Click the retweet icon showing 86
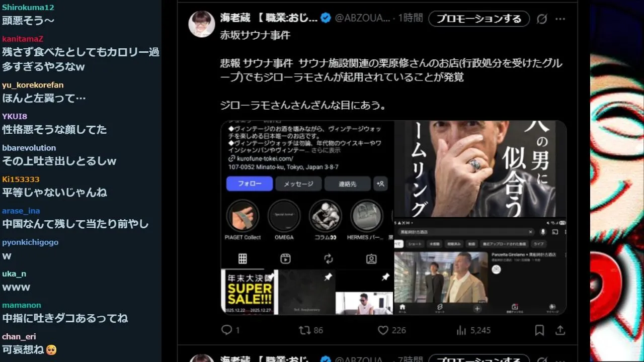This screenshot has width=644, height=362. [x=304, y=330]
